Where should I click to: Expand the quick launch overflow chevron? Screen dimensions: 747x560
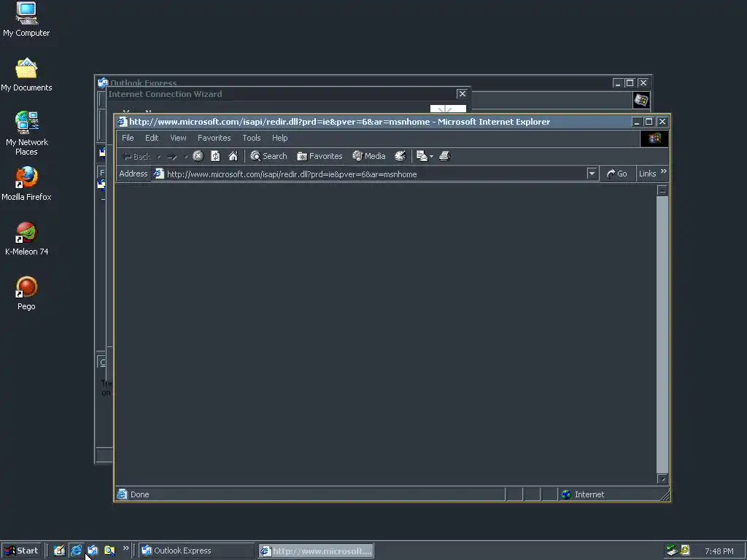pos(125,548)
